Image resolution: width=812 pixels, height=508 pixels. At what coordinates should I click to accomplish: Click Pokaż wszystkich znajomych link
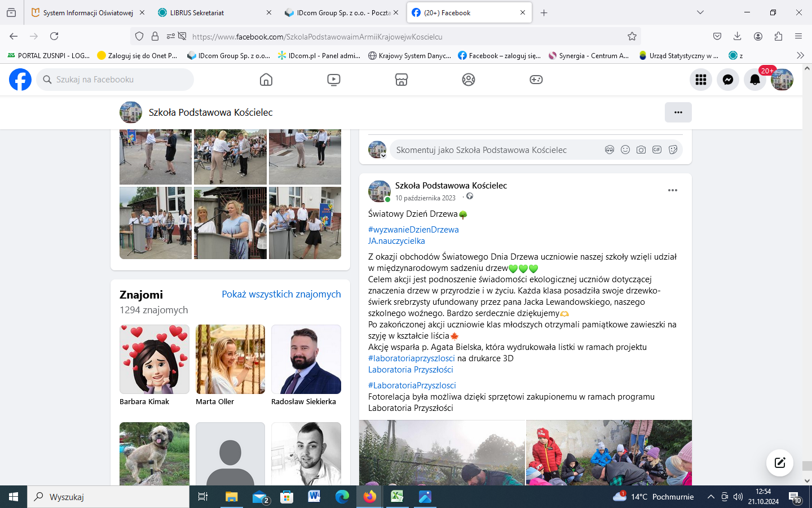(x=281, y=294)
